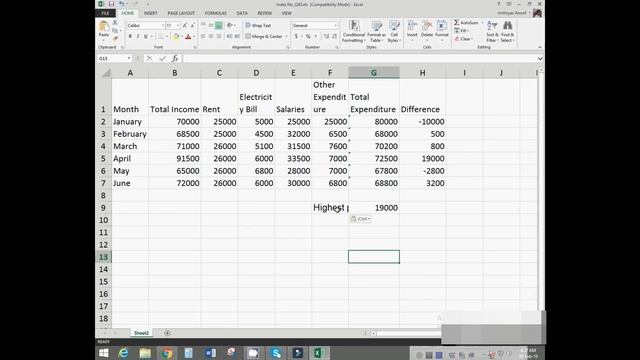The height and width of the screenshot is (360, 640).
Task: Confirm the formula bar entry with checkmark
Action: (162, 58)
